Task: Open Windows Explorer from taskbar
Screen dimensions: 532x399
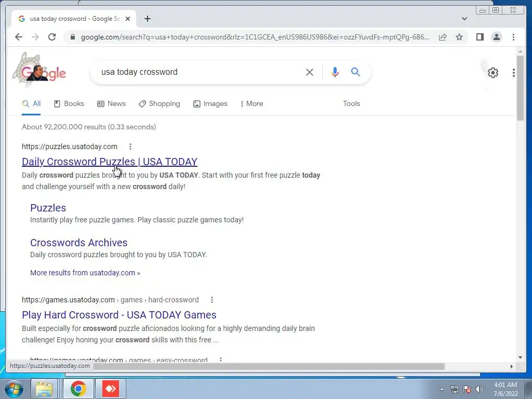Action: (44, 389)
